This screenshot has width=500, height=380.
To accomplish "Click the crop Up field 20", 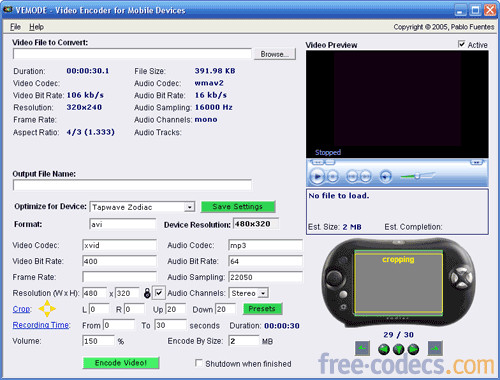I will [x=175, y=309].
